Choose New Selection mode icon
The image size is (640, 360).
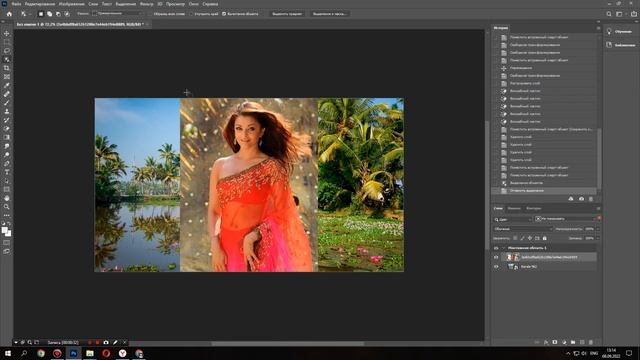click(x=40, y=14)
